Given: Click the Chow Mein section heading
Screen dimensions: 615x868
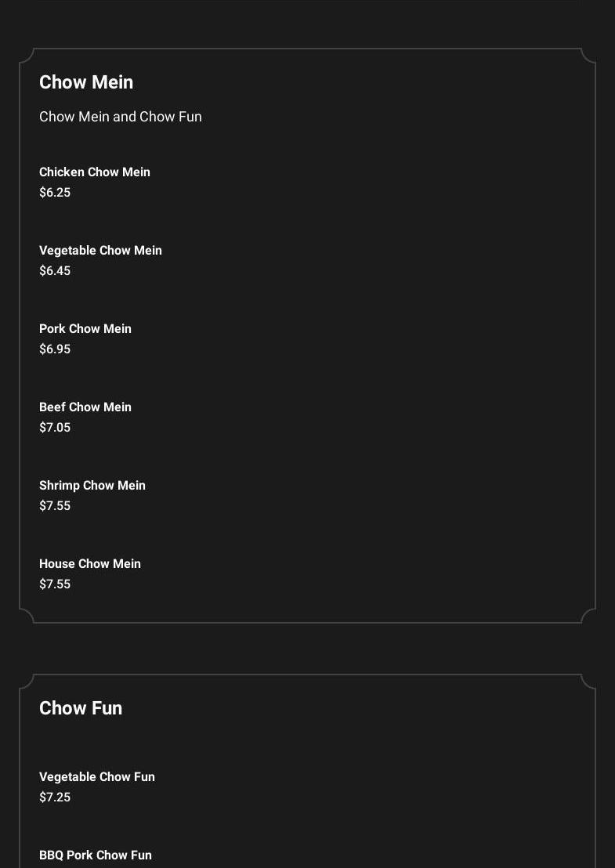Looking at the screenshot, I should pyautogui.click(x=86, y=82).
